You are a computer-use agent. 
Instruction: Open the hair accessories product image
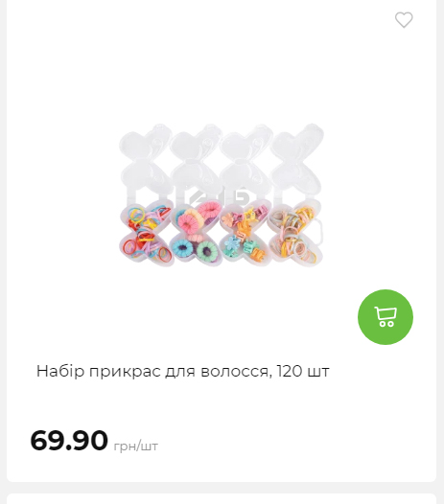tap(222, 195)
